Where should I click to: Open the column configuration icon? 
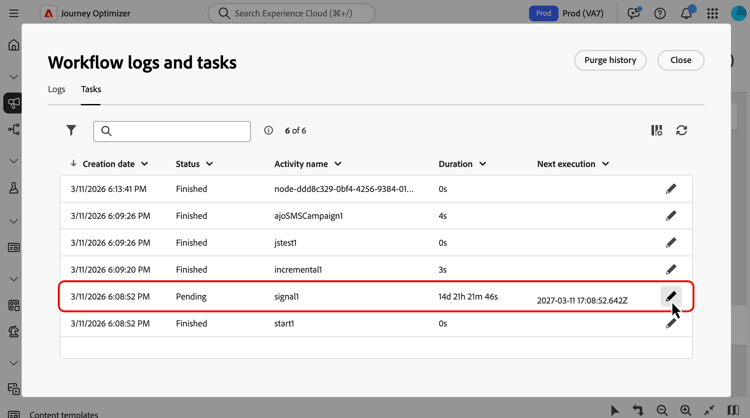coord(656,131)
